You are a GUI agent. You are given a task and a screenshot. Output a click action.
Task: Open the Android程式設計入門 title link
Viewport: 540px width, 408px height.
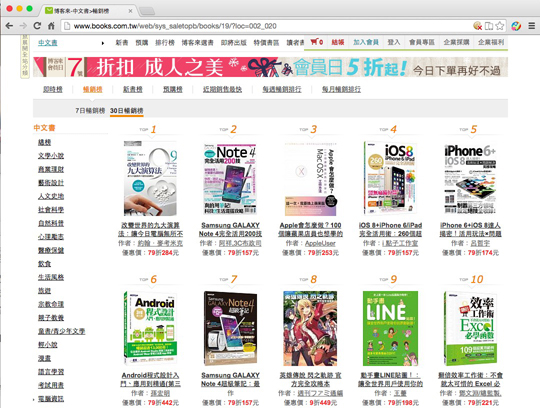[150, 379]
